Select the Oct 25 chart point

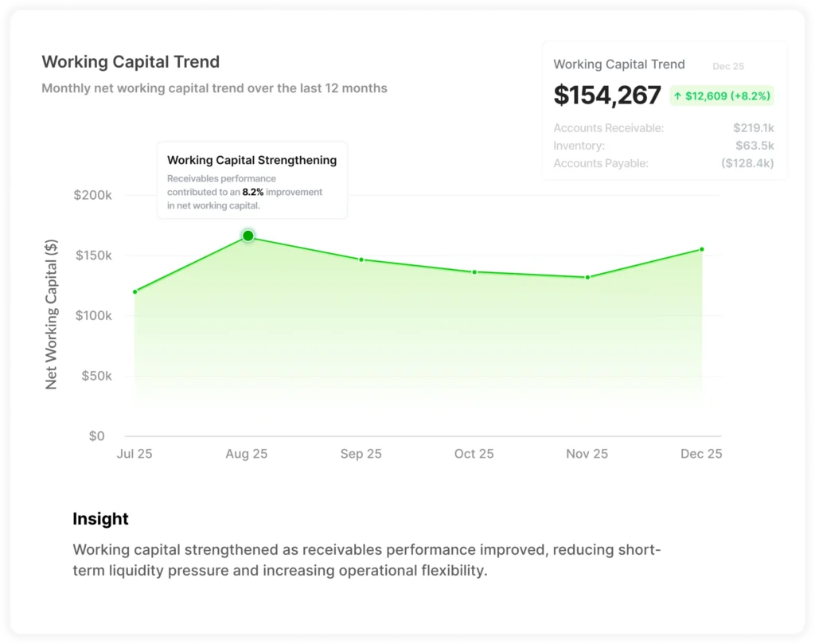click(x=474, y=271)
